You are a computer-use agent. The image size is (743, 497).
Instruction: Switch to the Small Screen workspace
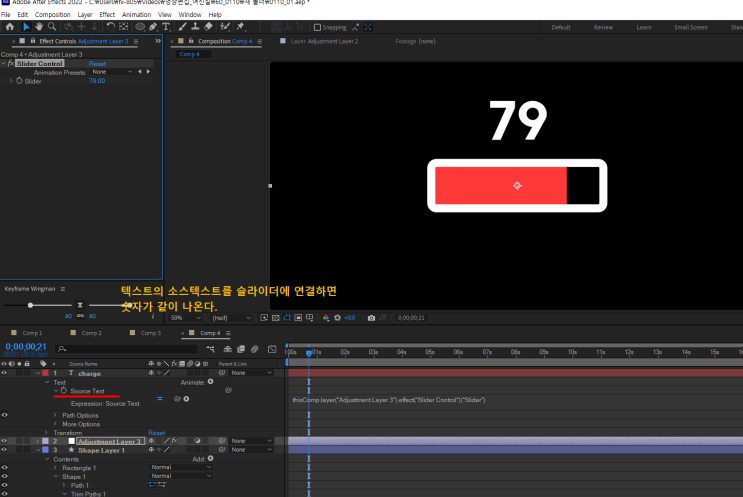(690, 27)
